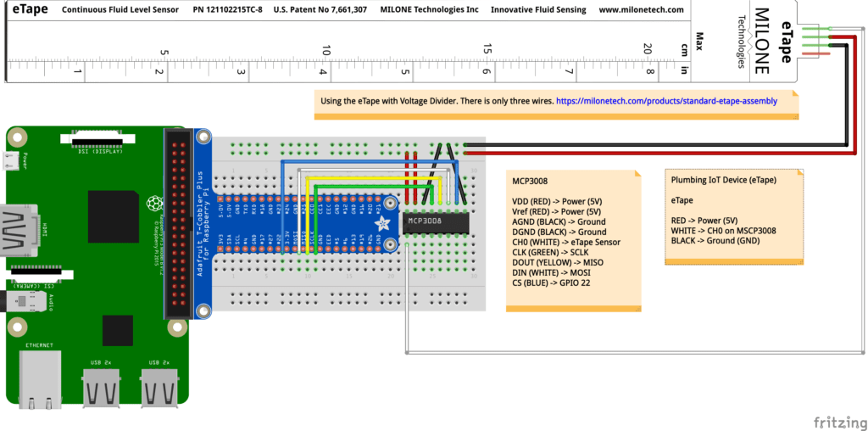This screenshot has height=431, width=868.
Task: Click the "WHITE -> CH0 on MSCP3008" line
Action: [724, 231]
